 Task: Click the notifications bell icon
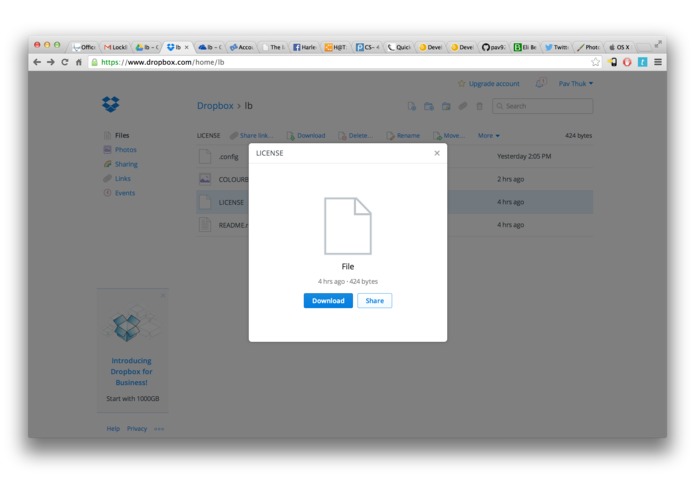pyautogui.click(x=540, y=83)
